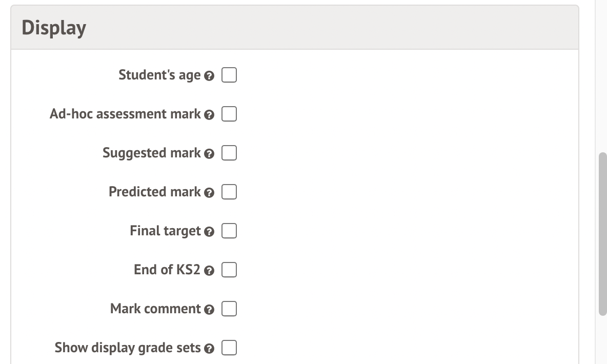Viewport: 607px width, 364px height.
Task: Check the Mark comment checkbox
Action: pyautogui.click(x=229, y=309)
